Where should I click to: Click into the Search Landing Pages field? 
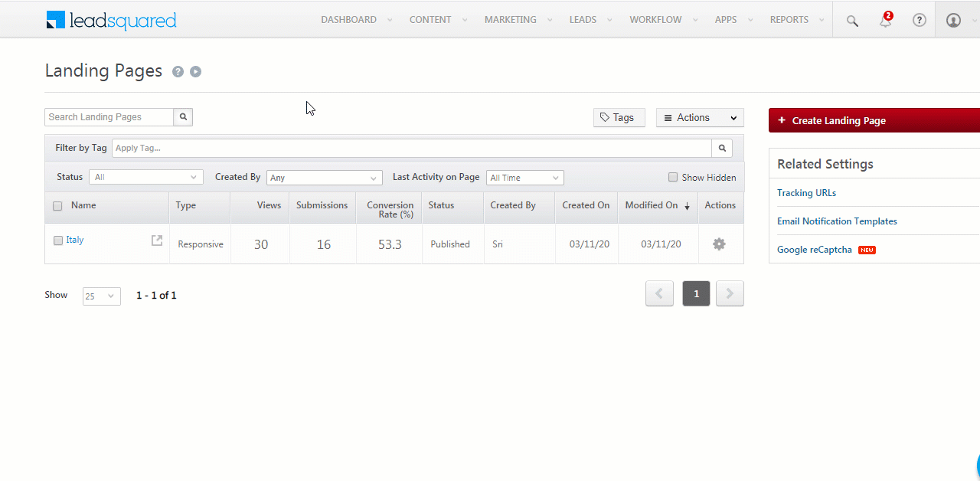(x=109, y=117)
